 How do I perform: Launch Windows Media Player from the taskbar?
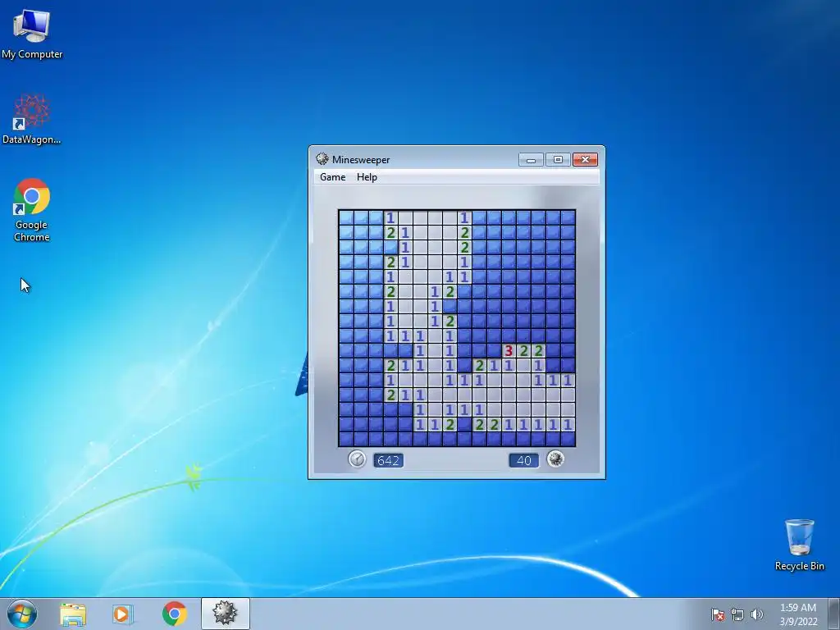click(x=122, y=614)
